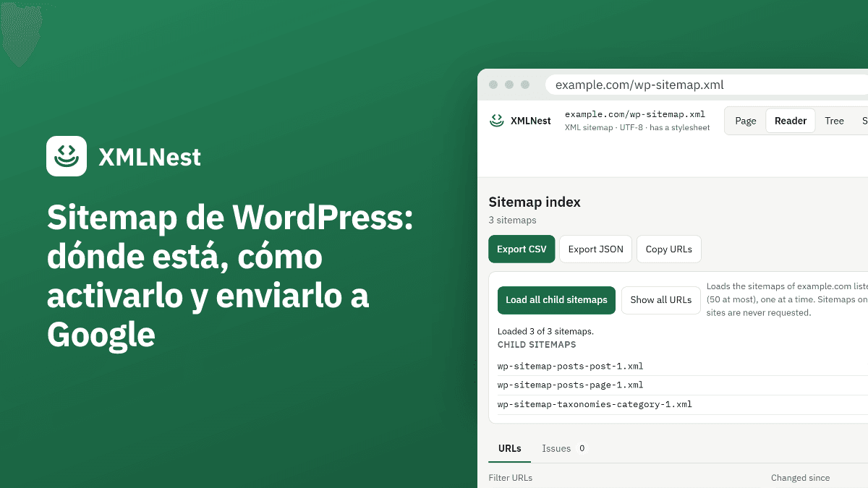Click Load all child sitemaps button
This screenshot has height=488, width=868.
[x=556, y=300]
